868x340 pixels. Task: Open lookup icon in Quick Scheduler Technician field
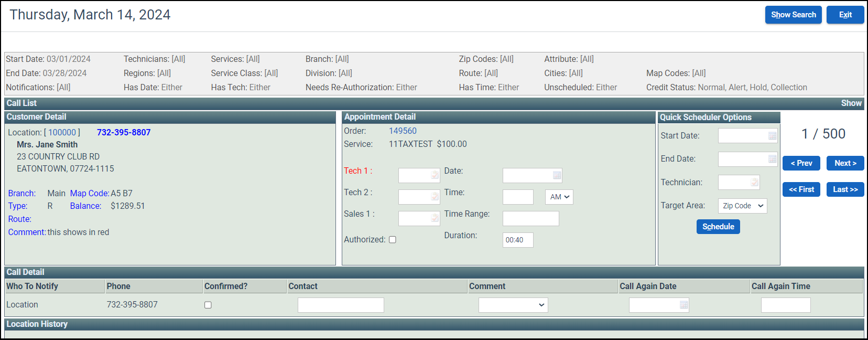tap(754, 183)
